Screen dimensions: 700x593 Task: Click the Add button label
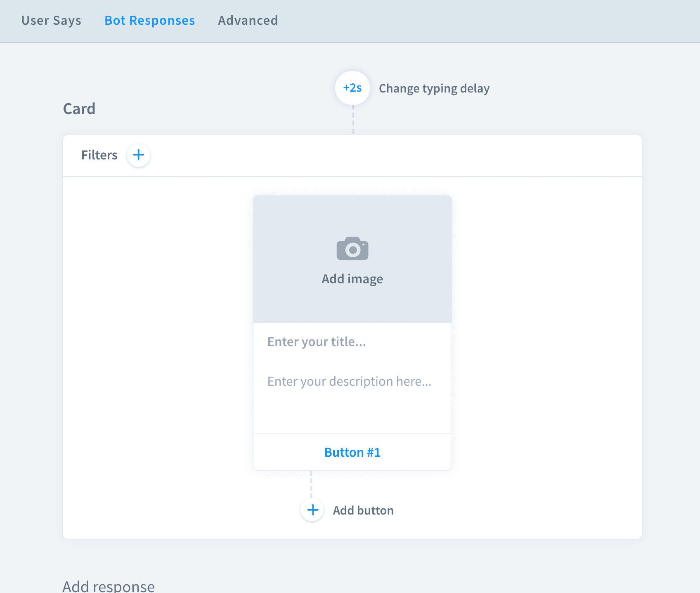click(363, 510)
